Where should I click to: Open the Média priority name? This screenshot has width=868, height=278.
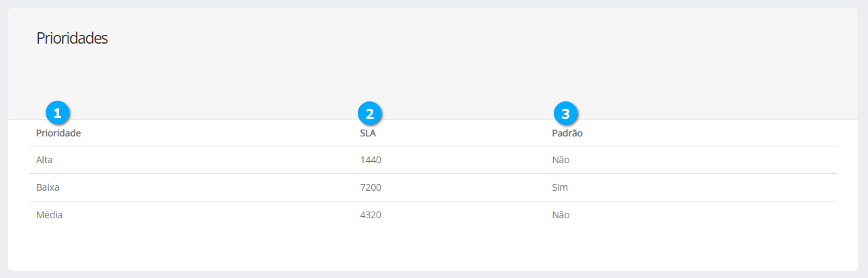(x=49, y=215)
